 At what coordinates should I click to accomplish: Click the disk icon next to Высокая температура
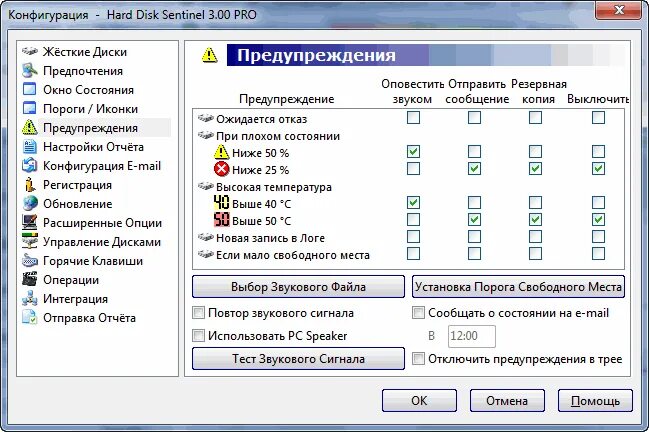(x=206, y=187)
